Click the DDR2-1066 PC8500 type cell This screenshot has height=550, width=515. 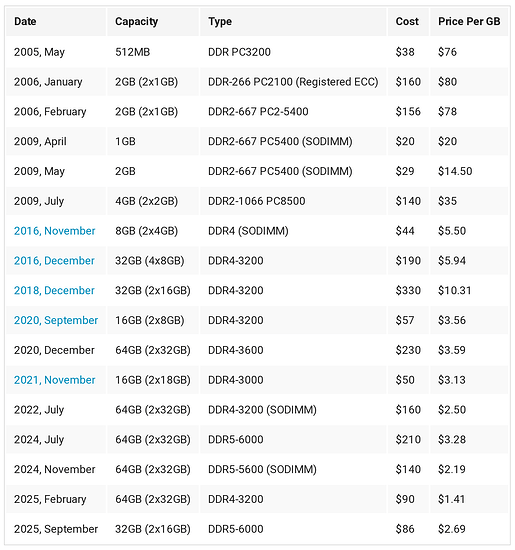pyautogui.click(x=293, y=201)
